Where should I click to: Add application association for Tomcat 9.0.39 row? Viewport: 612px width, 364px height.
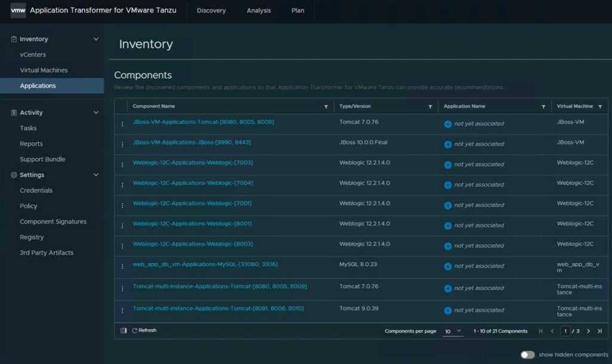(x=448, y=311)
